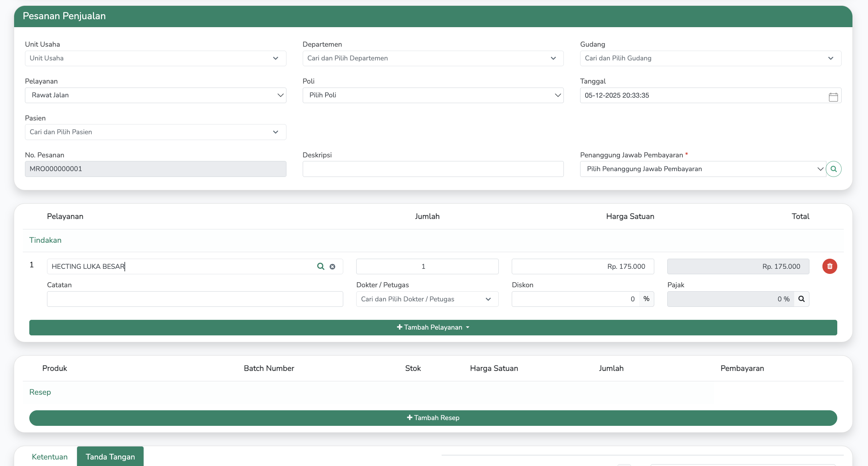The height and width of the screenshot is (466, 868).
Task: Click the Pajak search magnifier icon
Action: (x=801, y=299)
